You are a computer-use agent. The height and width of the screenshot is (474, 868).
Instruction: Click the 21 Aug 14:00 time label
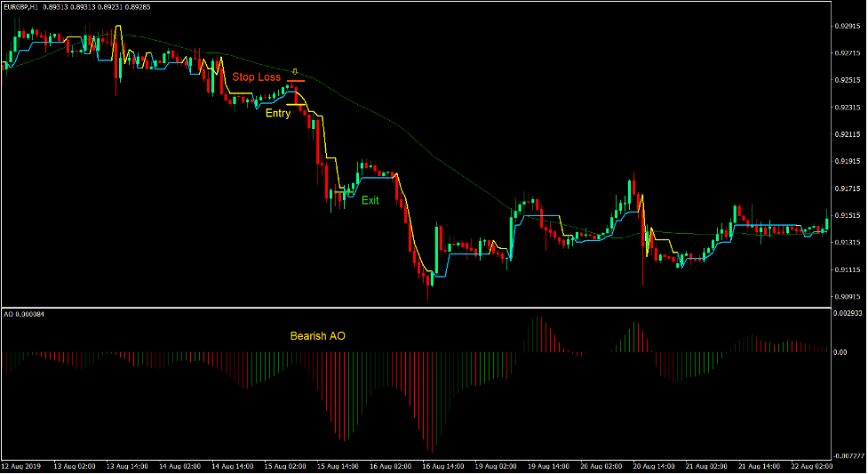[759, 467]
